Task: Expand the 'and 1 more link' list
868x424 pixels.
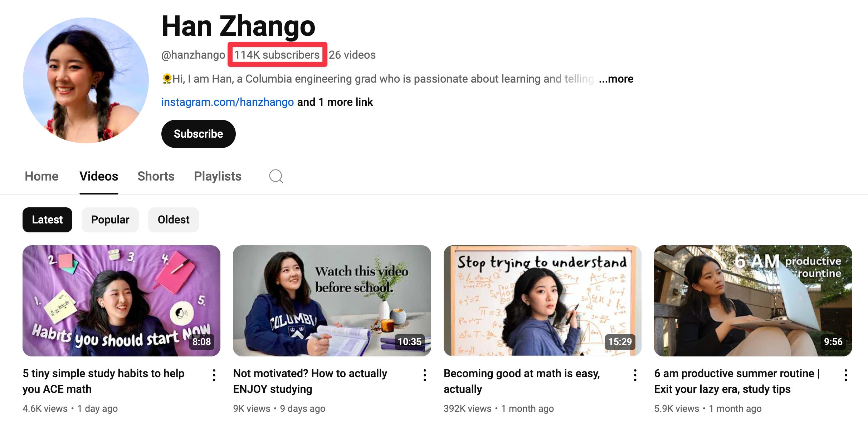Action: [335, 102]
